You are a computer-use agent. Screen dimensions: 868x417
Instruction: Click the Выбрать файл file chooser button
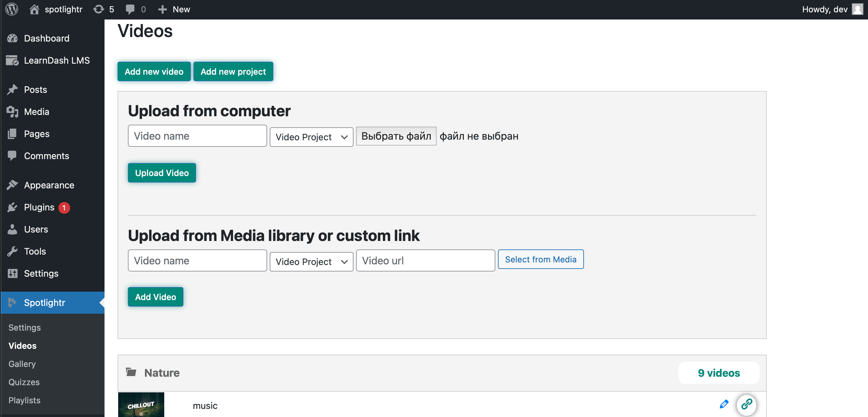pos(396,136)
